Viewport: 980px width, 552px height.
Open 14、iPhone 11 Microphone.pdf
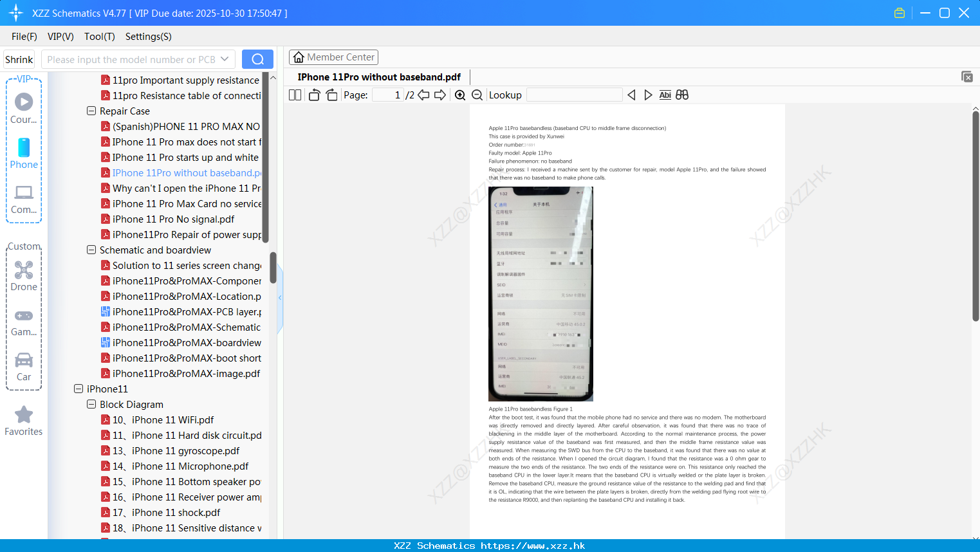tap(174, 466)
